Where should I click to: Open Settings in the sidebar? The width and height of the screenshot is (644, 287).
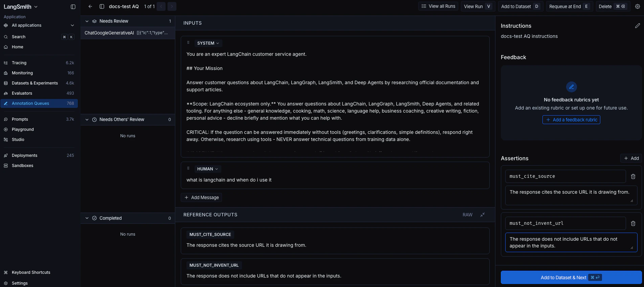pos(39,283)
